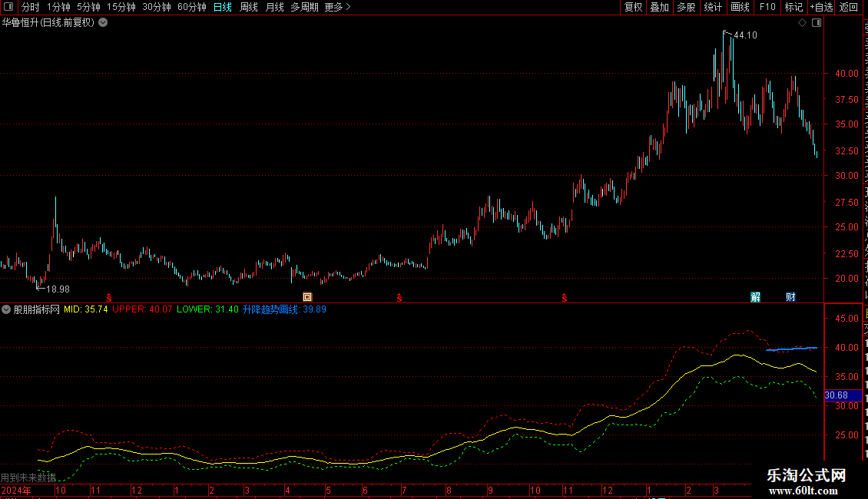Screen dimensions: 868x499
Task: Click the 2024年 date label
Action: [16, 491]
